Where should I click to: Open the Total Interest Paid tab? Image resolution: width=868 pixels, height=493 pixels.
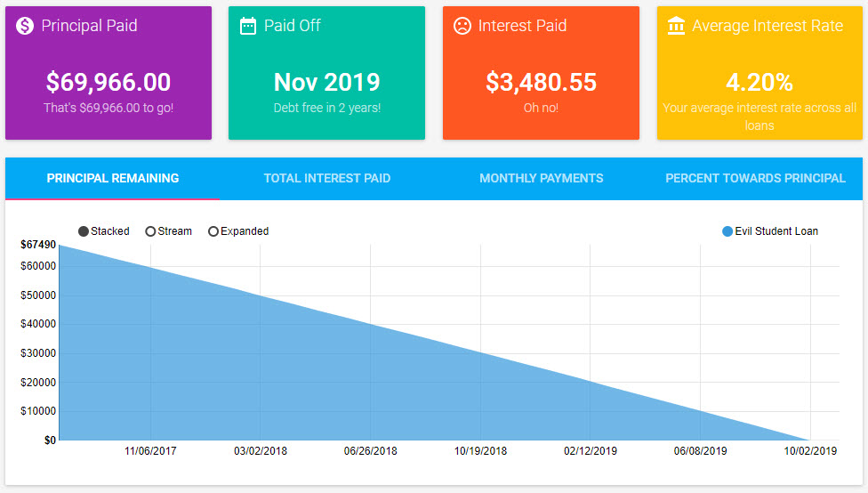[326, 178]
